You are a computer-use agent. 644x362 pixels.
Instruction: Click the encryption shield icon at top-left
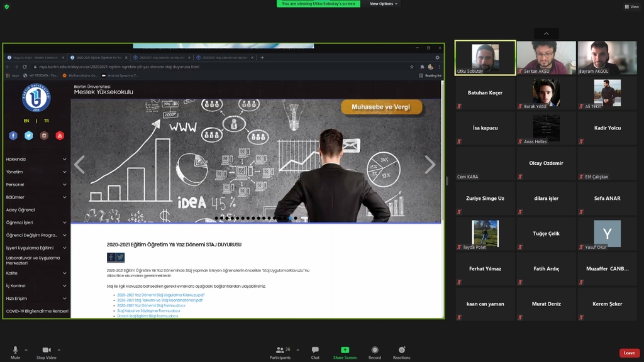pos(7,6)
